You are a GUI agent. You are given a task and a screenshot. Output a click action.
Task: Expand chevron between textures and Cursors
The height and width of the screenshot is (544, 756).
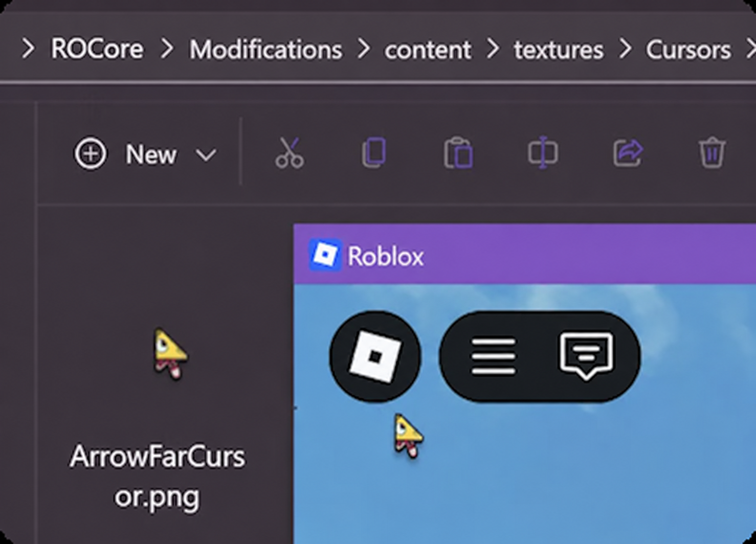(625, 49)
